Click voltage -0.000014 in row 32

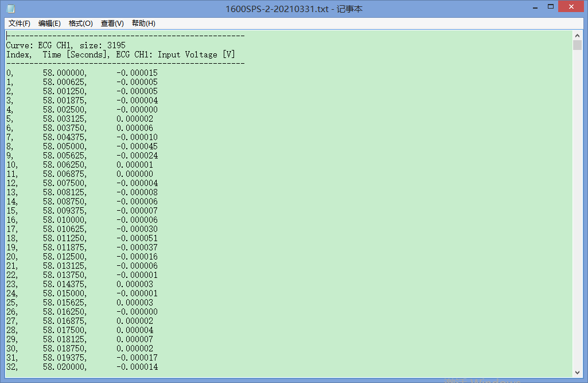[x=137, y=367]
